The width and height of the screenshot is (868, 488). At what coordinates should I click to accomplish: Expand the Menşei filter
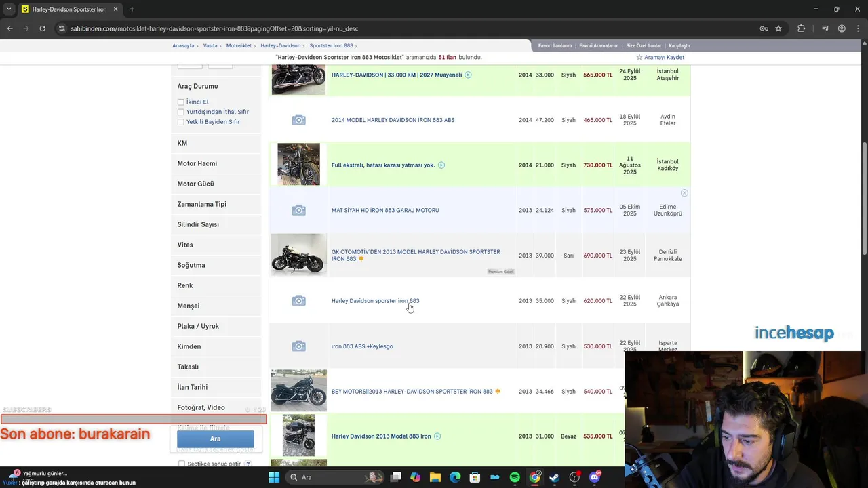pyautogui.click(x=216, y=306)
